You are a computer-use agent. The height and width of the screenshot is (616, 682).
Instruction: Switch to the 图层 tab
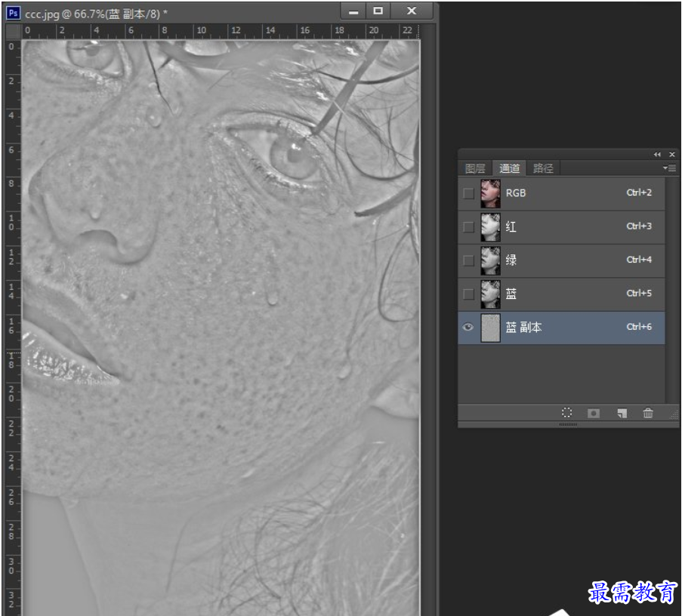475,168
